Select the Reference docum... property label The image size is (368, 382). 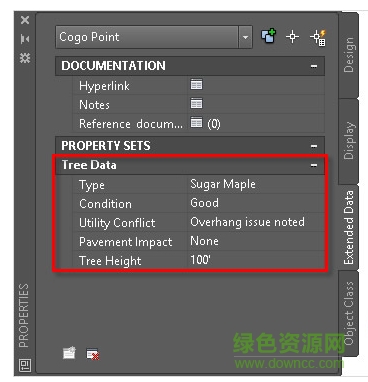[x=131, y=124]
